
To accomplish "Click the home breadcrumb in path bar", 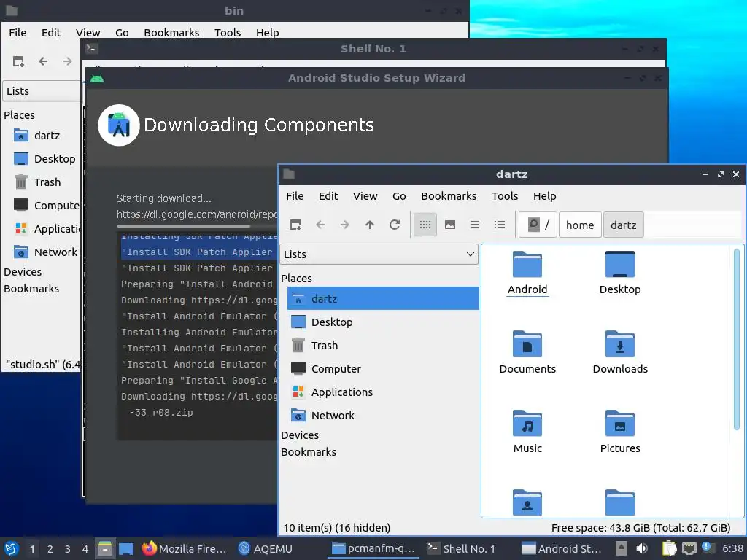I will pos(580,225).
